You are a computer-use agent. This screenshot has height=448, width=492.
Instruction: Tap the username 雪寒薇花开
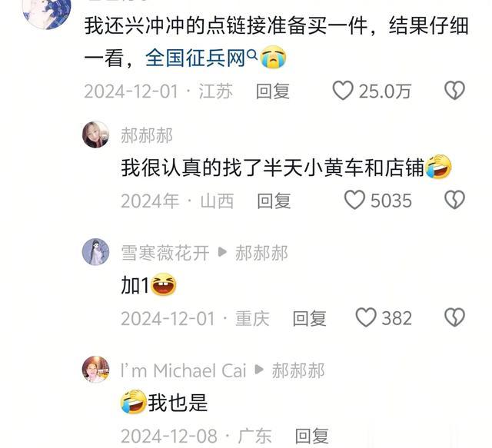click(x=165, y=253)
